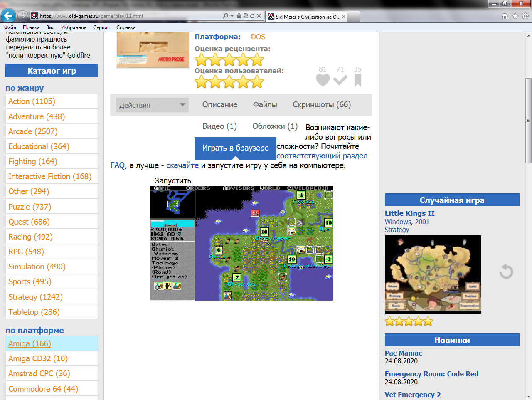Switch to the Описание tab

pos(220,105)
